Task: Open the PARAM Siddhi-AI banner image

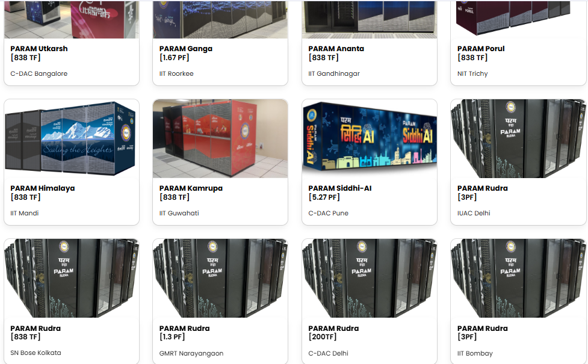Action: coord(370,138)
